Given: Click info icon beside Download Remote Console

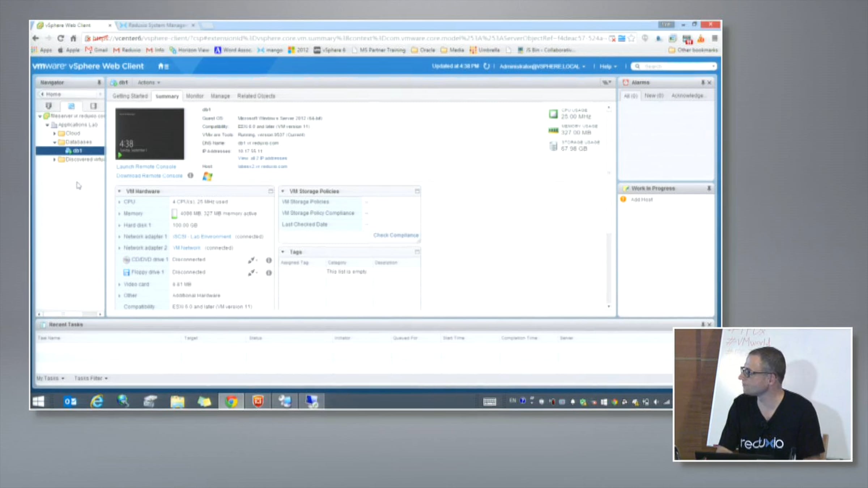Looking at the screenshot, I should click(x=190, y=176).
